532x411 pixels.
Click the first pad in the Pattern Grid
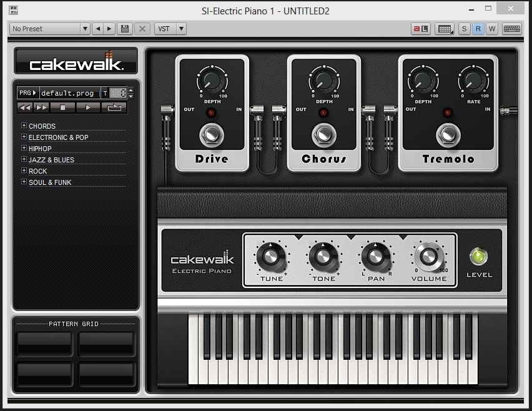pos(44,343)
